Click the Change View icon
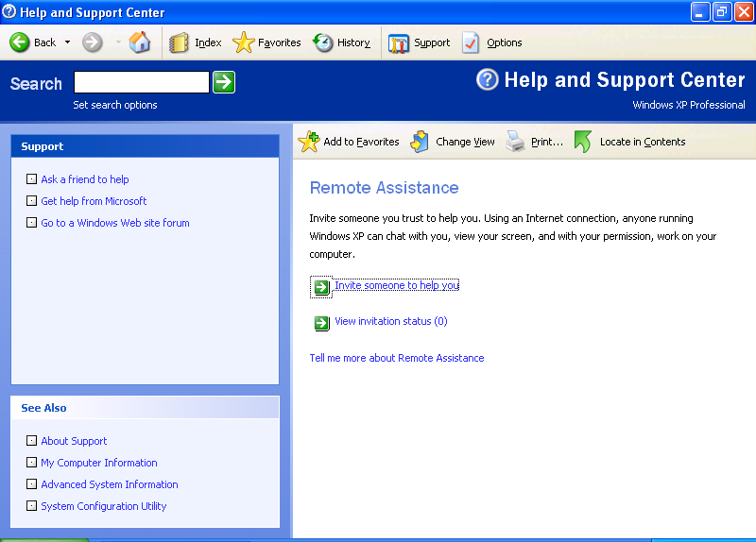This screenshot has width=756, height=542. click(420, 142)
